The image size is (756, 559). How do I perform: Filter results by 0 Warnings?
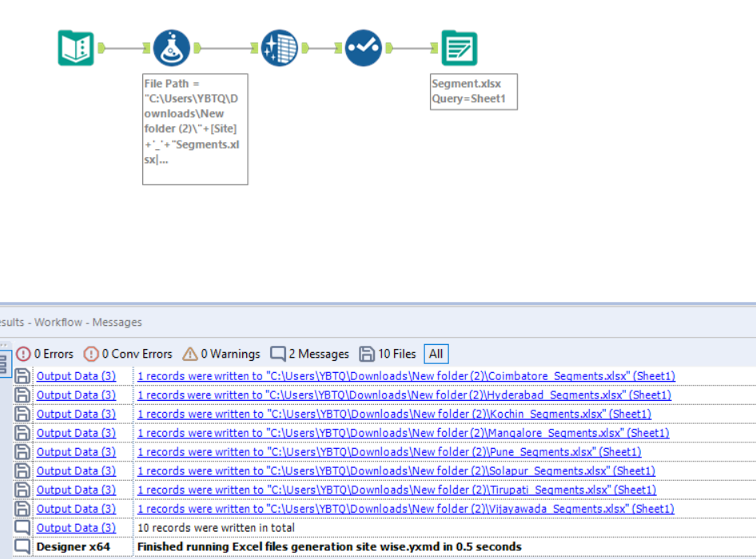point(221,354)
